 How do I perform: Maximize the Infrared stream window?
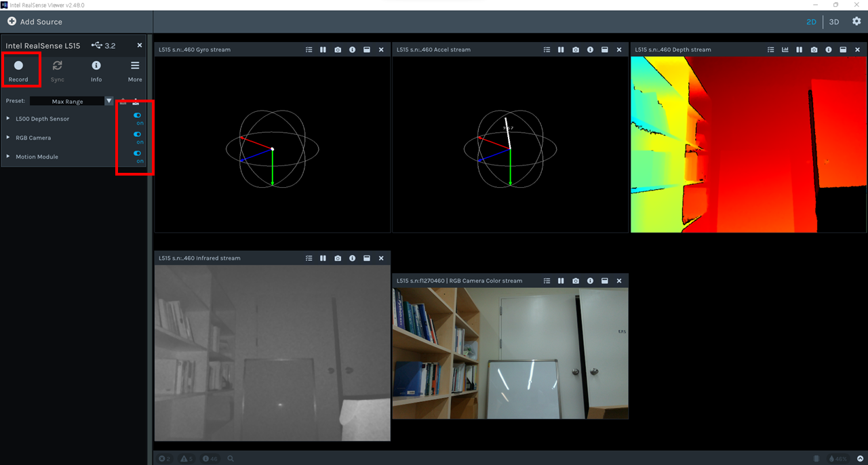(x=367, y=258)
